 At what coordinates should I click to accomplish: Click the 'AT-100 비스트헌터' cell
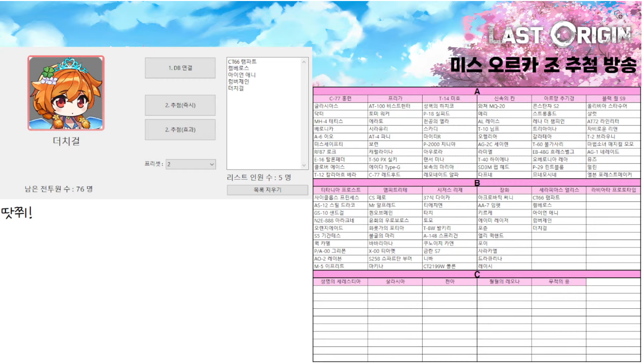395,106
